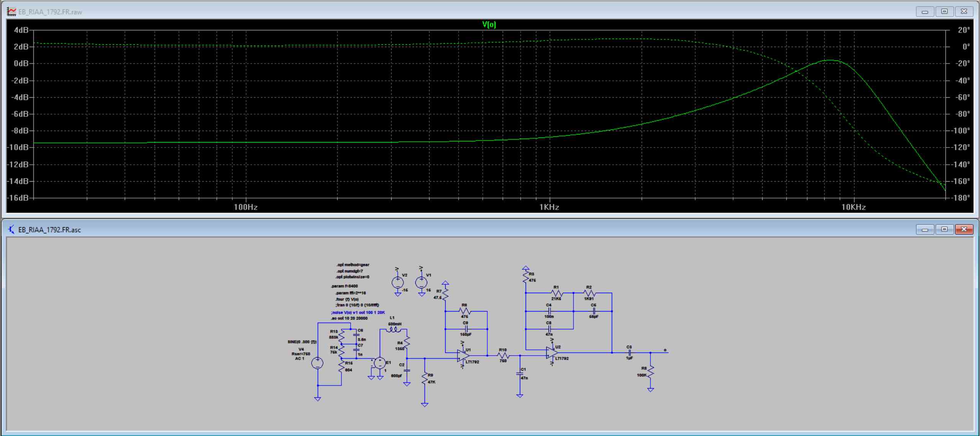The width and height of the screenshot is (980, 436).
Task: Click the '100n' value of capacitor C4
Action: 549,316
